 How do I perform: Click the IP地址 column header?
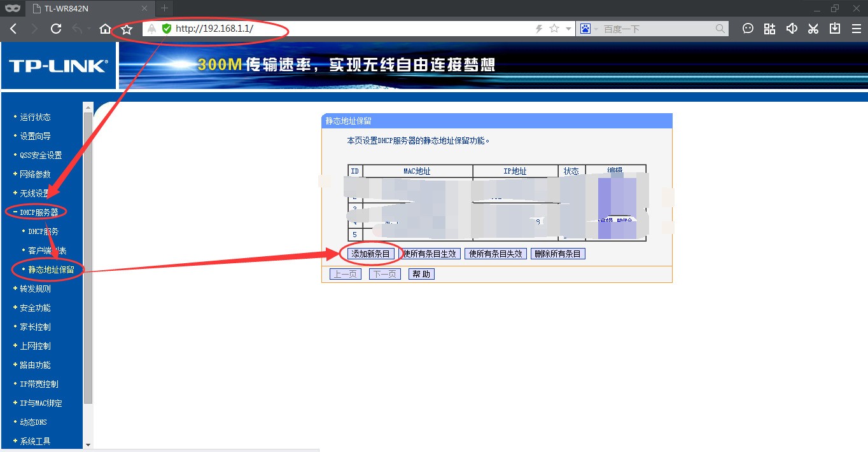point(515,171)
